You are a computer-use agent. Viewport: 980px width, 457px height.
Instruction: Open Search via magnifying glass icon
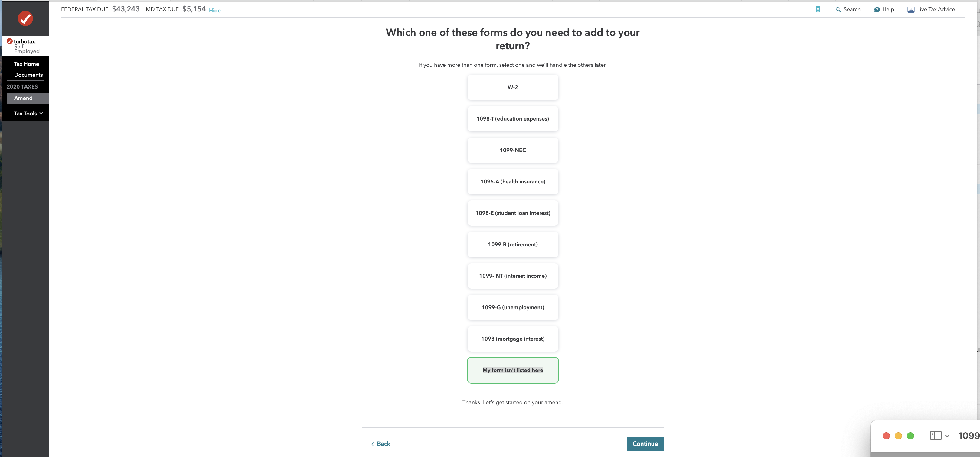(x=838, y=9)
